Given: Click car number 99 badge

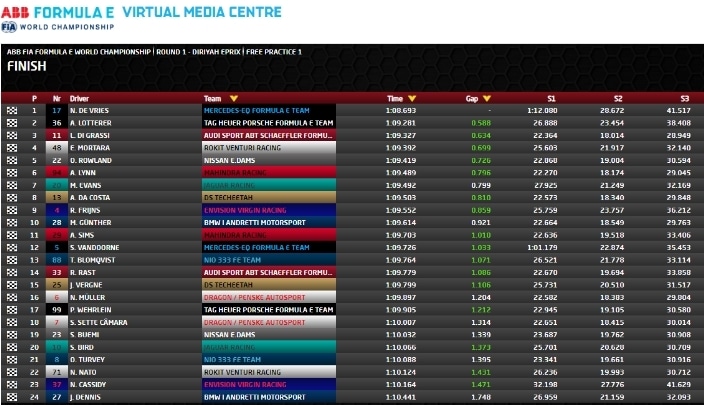Looking at the screenshot, I should 57,310.
